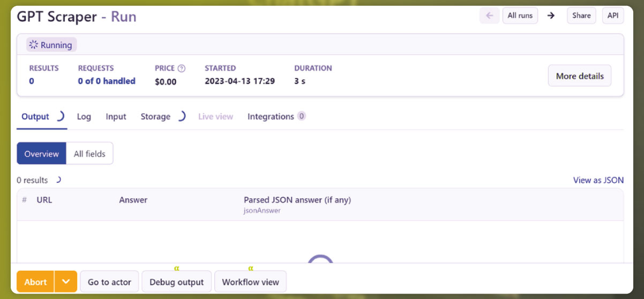The height and width of the screenshot is (299, 644).
Task: Click the Integrations count badge 0
Action: pos(302,116)
